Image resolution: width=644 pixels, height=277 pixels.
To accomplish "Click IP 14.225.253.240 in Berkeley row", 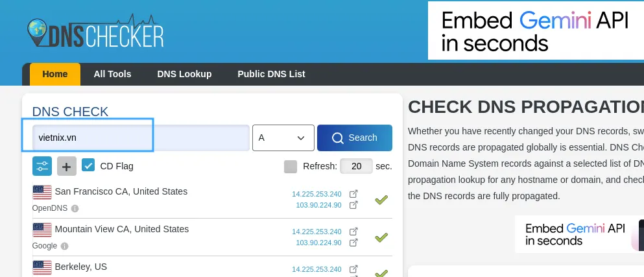I will click(316, 269).
